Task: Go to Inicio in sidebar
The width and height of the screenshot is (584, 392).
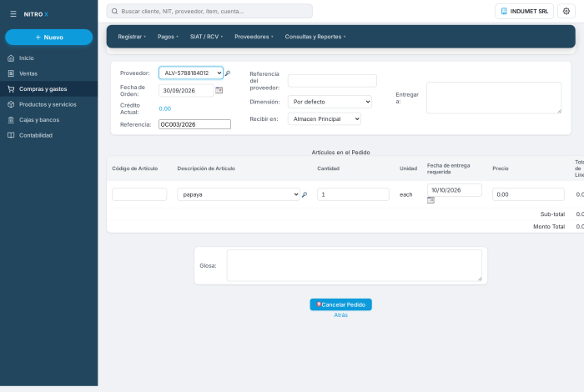Action: [48, 58]
